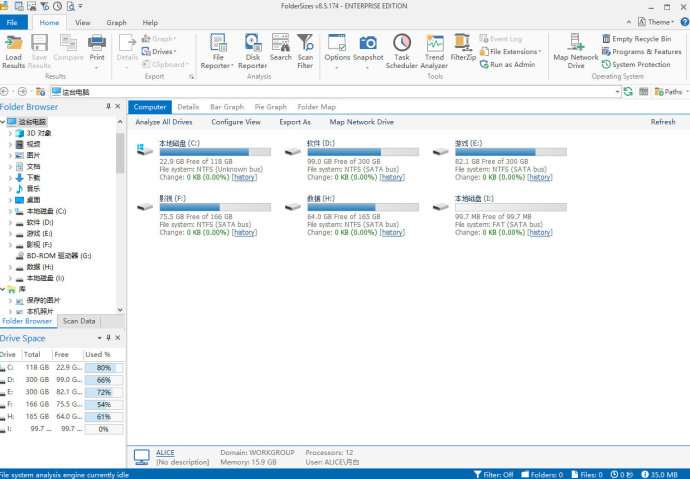Switch to the Graph ribbon tab
The width and height of the screenshot is (690, 479).
[116, 22]
